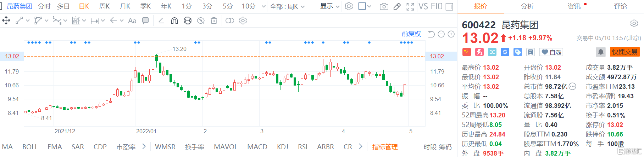
Task: Toggle the drawing lock icon
Action: [x=188, y=21]
